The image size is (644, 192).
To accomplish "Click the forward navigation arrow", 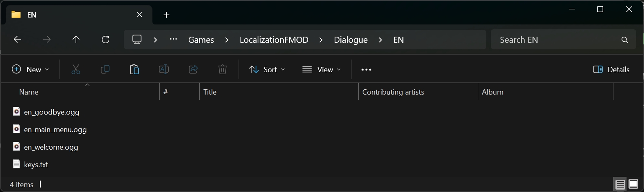I will (47, 40).
